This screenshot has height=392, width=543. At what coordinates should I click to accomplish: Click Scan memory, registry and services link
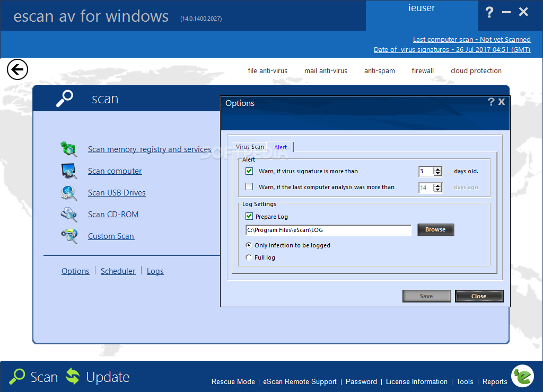[x=149, y=149]
